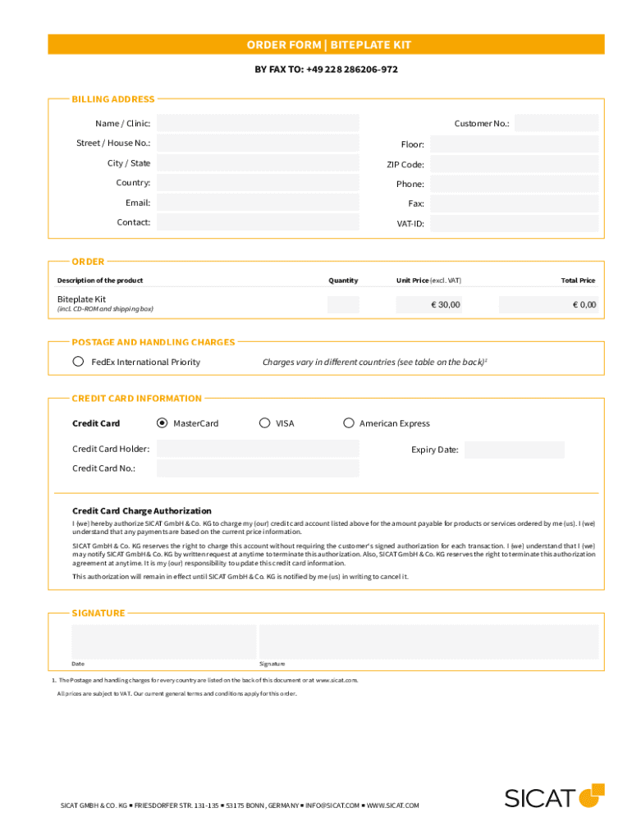
Task: Click the Biteplate Kit Quantity box
Action: (343, 304)
